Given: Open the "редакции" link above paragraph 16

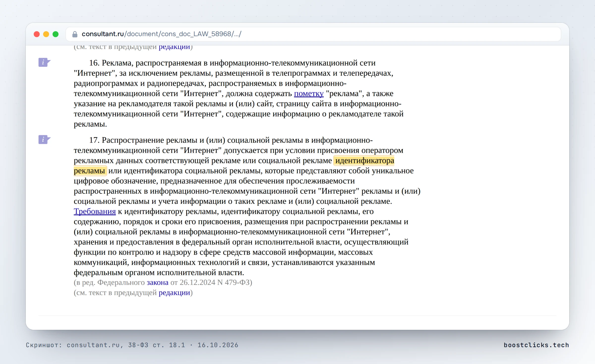Looking at the screenshot, I should (x=174, y=47).
